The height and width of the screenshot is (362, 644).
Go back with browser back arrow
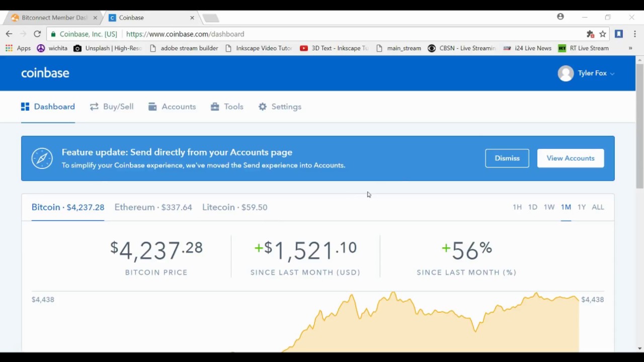tap(9, 34)
